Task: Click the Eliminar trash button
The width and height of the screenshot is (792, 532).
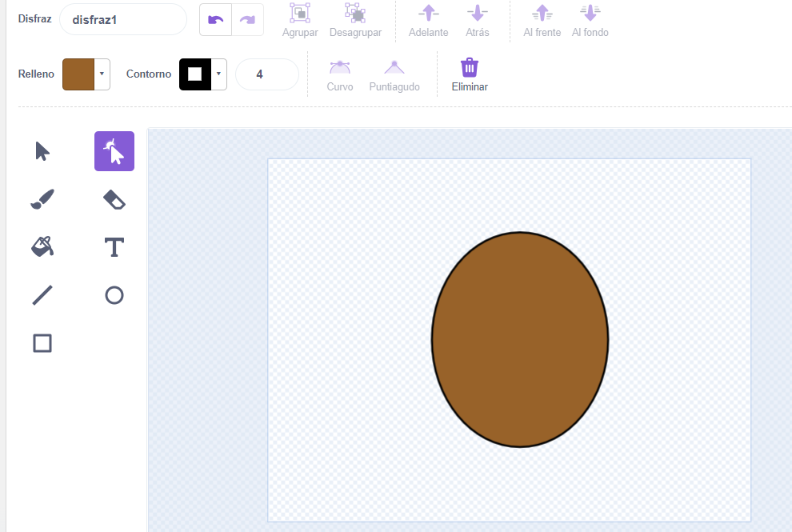Action: tap(470, 74)
